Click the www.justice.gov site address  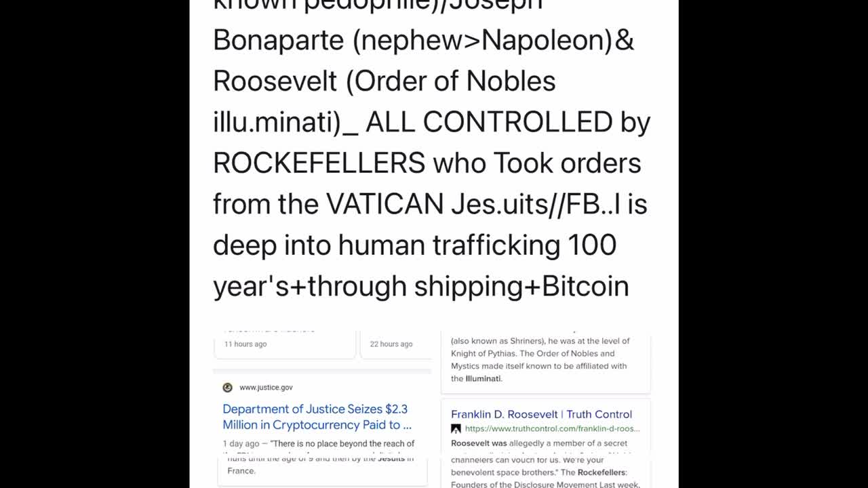[x=266, y=388]
